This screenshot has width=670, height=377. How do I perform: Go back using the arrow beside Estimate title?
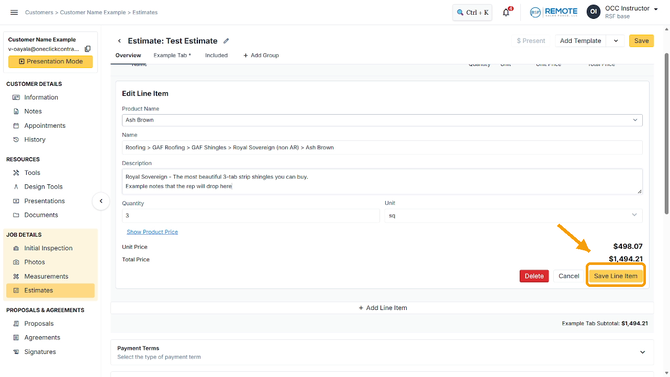(119, 41)
